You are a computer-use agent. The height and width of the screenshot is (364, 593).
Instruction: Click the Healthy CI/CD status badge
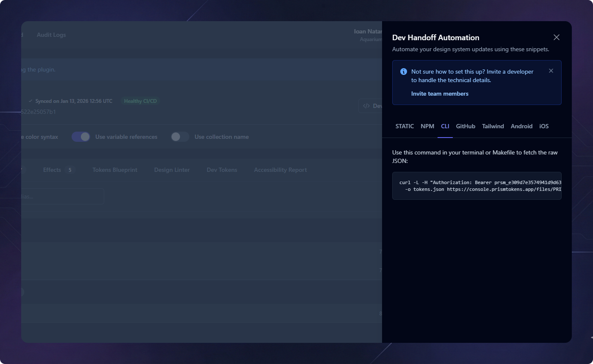[x=140, y=101]
